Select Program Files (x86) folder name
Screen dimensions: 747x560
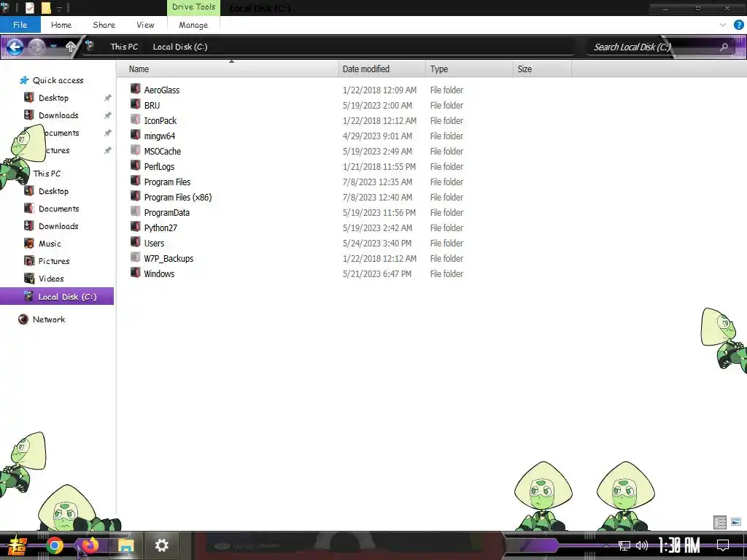[178, 197]
